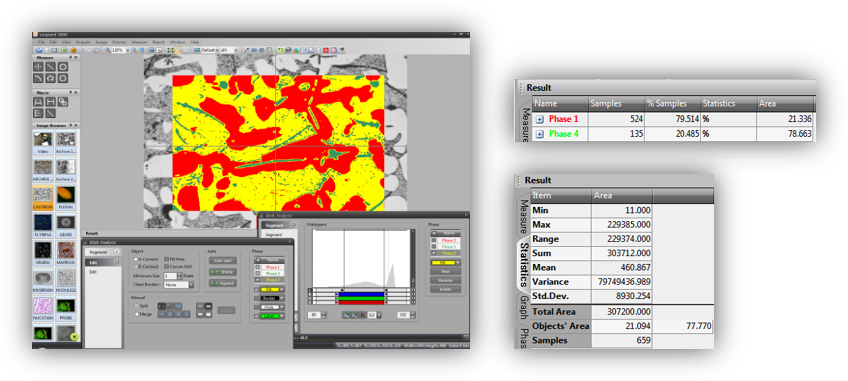
Task: Click the Auto Split button
Action: [x=223, y=260]
